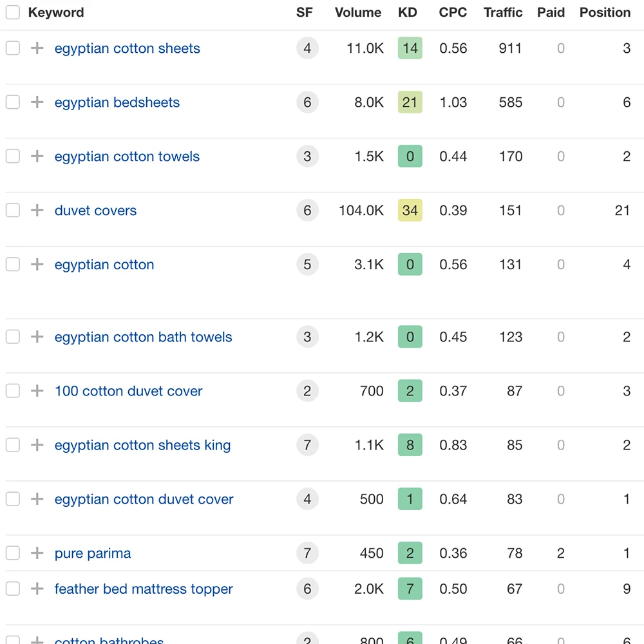This screenshot has height=644, width=644.
Task: Check the box for egyptian cotton towels
Action: [x=13, y=156]
